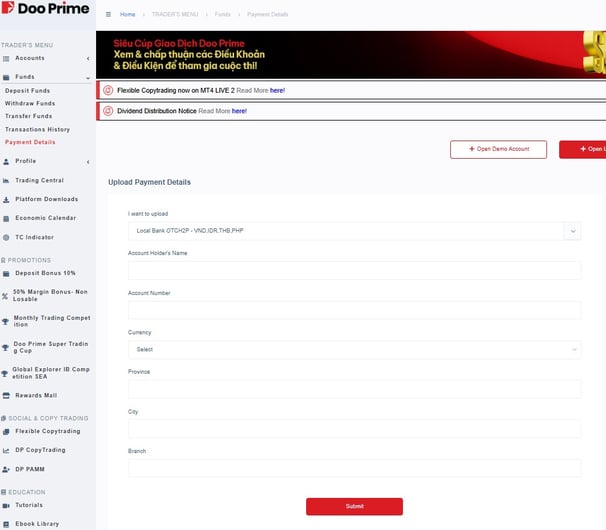Open Trading Central menu item

39,181
